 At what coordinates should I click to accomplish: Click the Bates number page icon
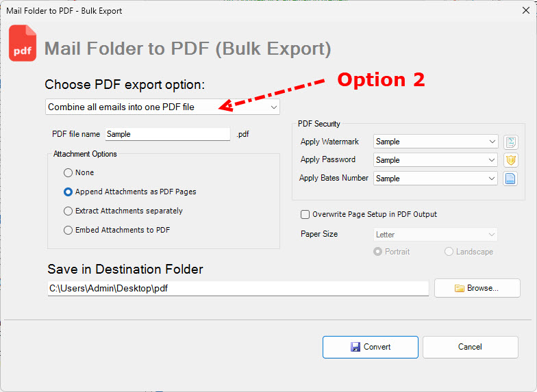tap(510, 179)
